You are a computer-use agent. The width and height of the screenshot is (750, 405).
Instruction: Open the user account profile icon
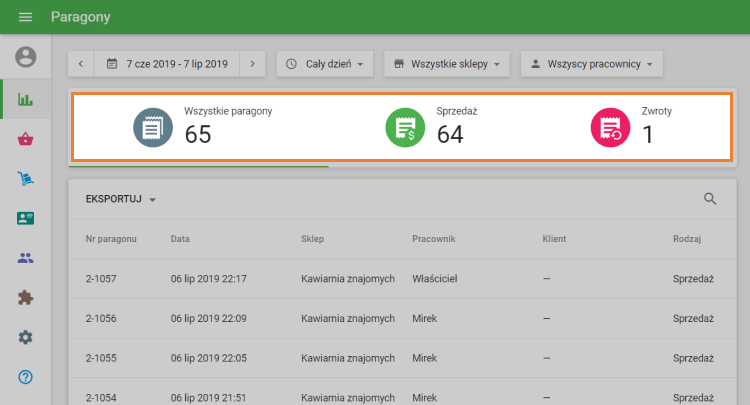point(25,57)
